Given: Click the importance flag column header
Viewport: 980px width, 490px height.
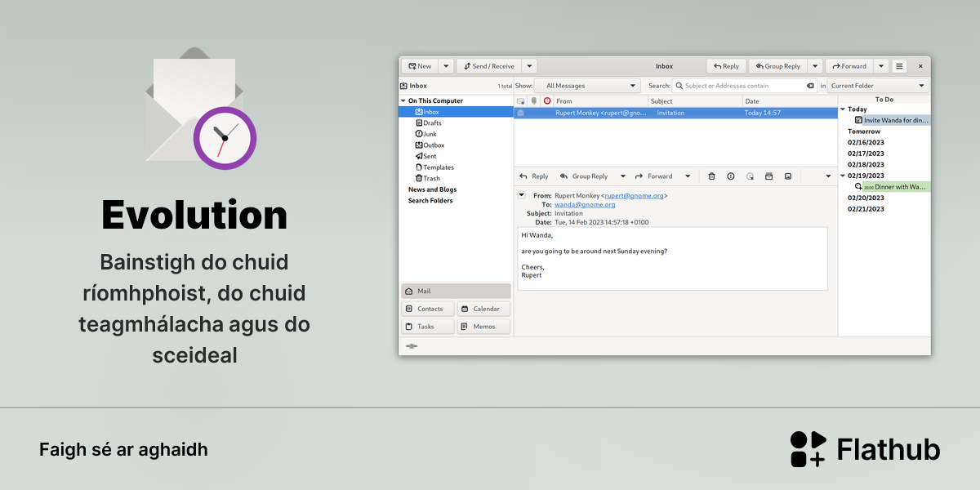Looking at the screenshot, I should click(x=547, y=101).
